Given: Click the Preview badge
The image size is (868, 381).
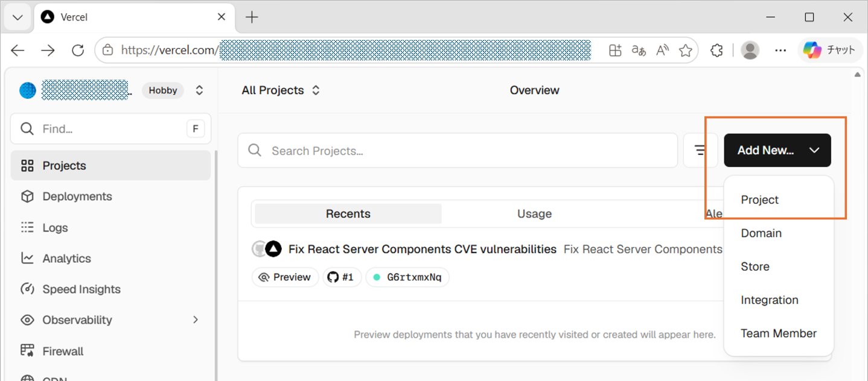Looking at the screenshot, I should tap(285, 277).
